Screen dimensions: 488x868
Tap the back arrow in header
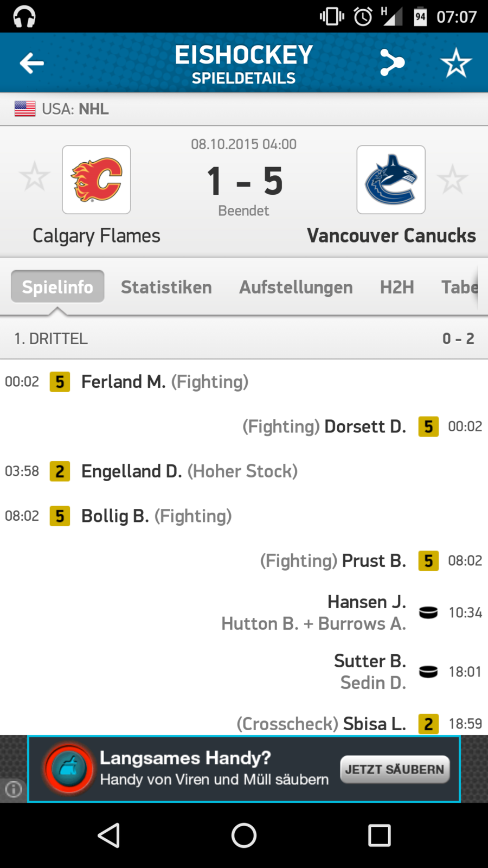31,63
